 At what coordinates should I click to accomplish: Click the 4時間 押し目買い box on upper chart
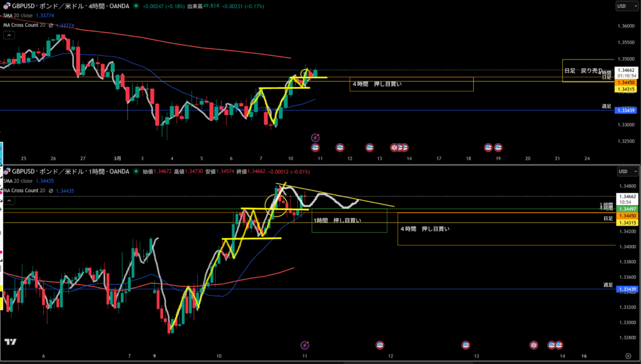411,84
